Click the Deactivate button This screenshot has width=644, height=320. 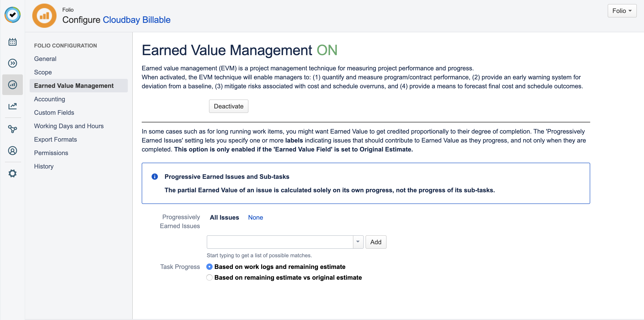(x=228, y=106)
